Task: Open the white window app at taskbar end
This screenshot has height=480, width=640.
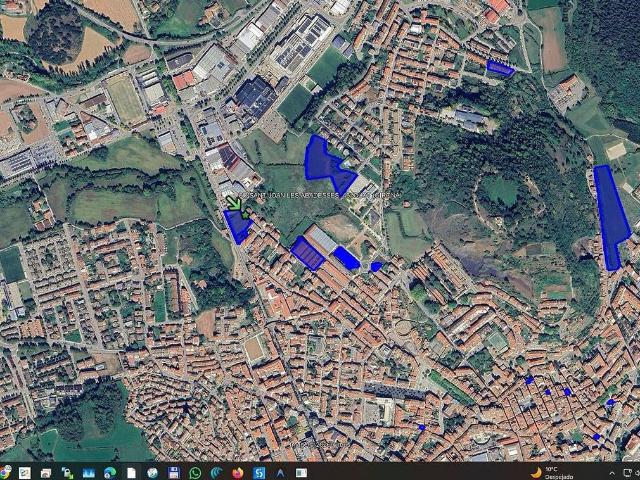Action: pyautogui.click(x=302, y=473)
